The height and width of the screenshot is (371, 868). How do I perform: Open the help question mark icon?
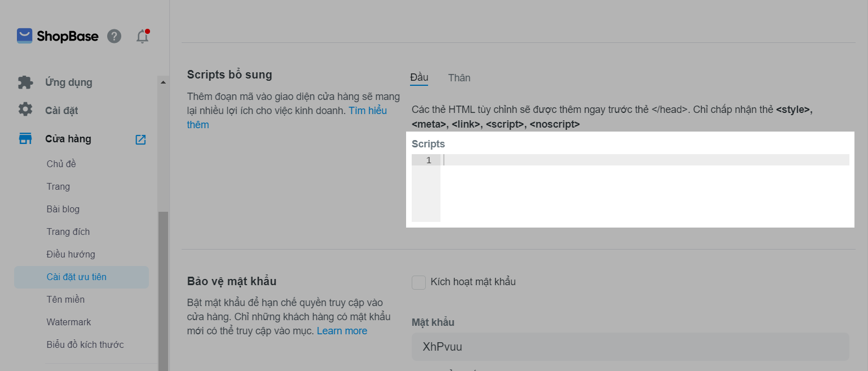click(x=114, y=37)
